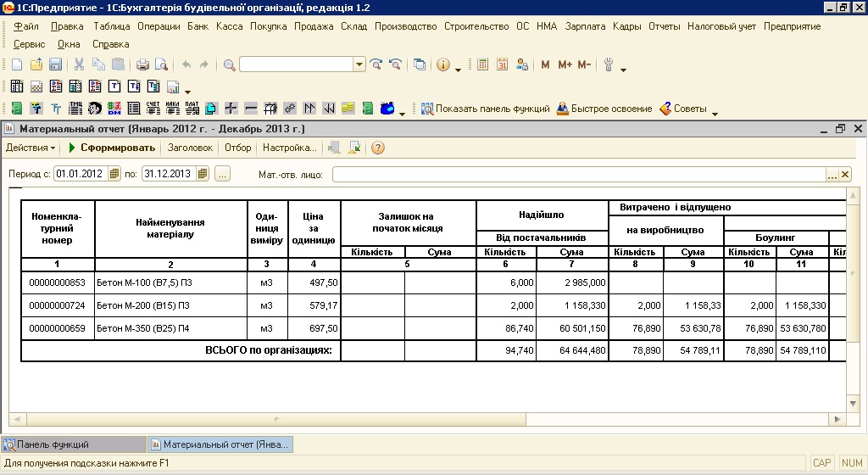Click the Заголовок button
Viewport: 868px width, 475px height.
(x=190, y=148)
